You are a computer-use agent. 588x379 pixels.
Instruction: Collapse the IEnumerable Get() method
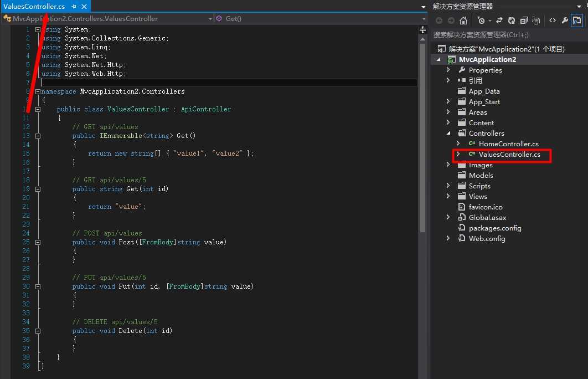(38, 136)
